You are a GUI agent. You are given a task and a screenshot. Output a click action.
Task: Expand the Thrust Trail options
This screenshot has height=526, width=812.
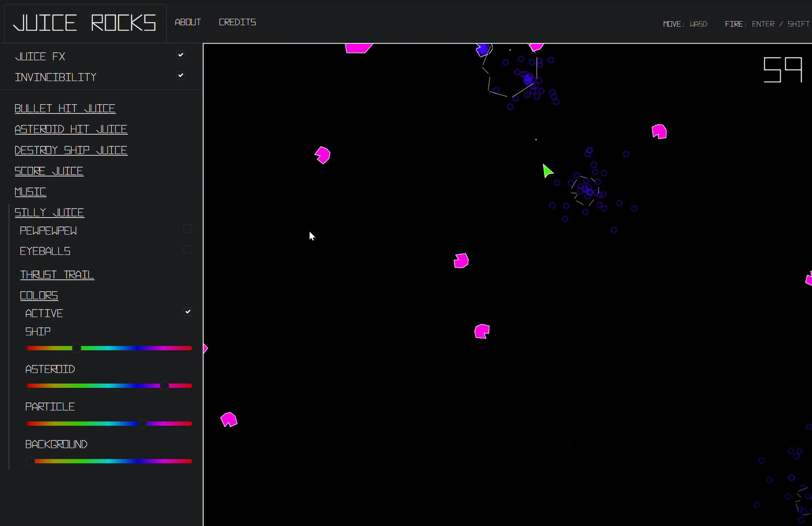[57, 275]
